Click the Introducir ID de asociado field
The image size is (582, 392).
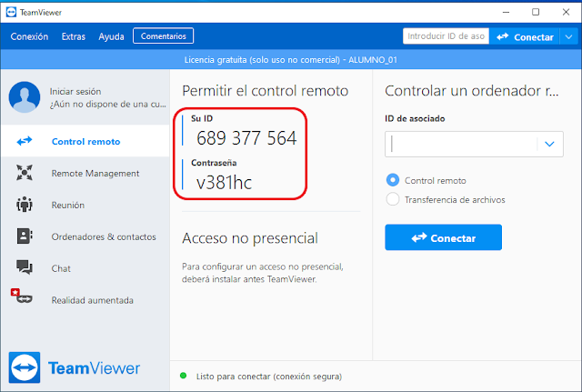pyautogui.click(x=446, y=36)
